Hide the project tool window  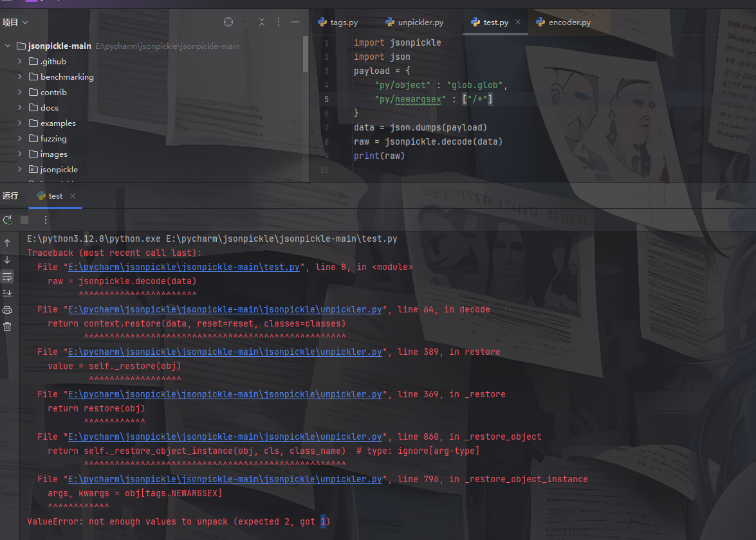pyautogui.click(x=295, y=22)
